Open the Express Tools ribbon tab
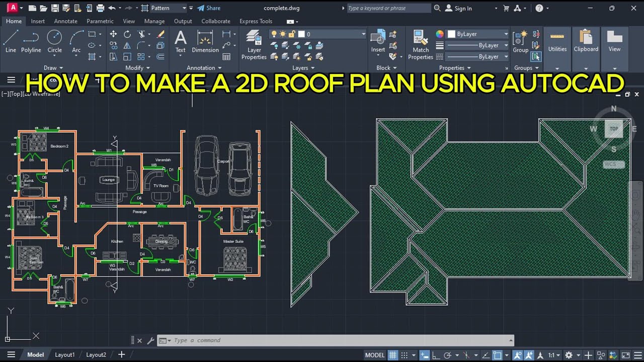 point(256,21)
